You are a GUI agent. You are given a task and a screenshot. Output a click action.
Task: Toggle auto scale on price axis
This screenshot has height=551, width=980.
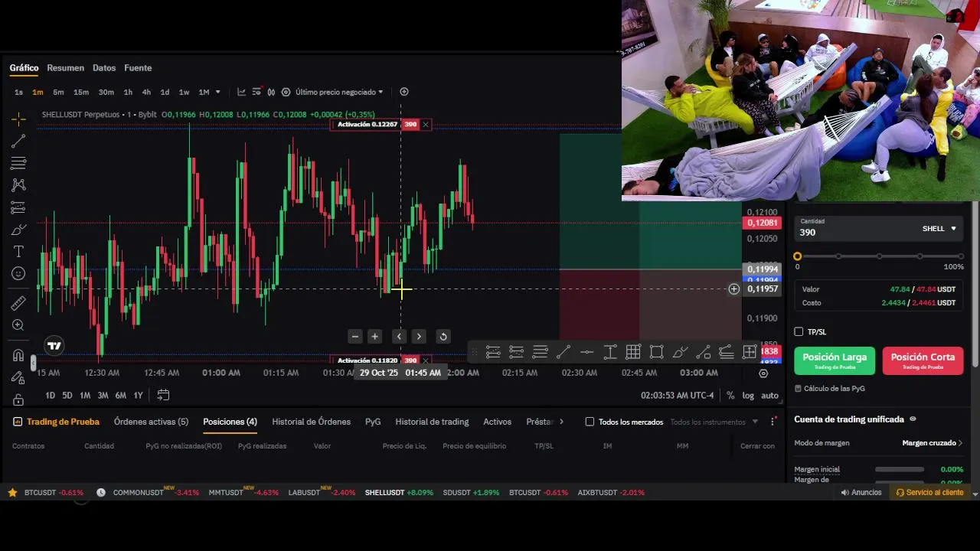(x=769, y=396)
